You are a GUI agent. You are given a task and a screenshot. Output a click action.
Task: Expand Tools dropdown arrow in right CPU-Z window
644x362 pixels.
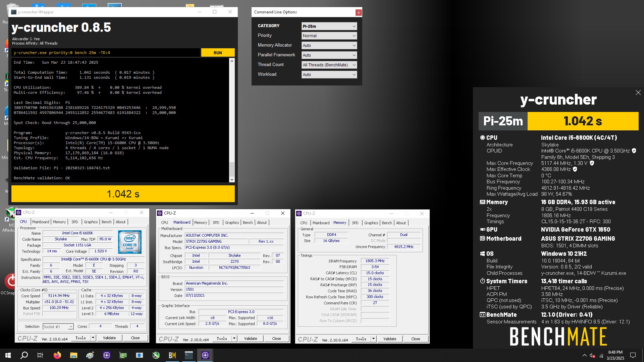click(373, 339)
